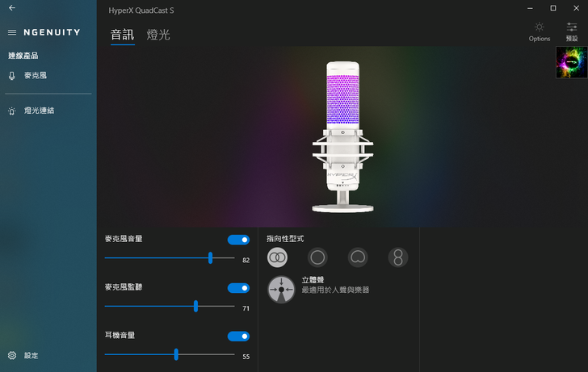588x372 pixels.
Task: Click the QuadCast S microphone image
Action: (x=342, y=137)
